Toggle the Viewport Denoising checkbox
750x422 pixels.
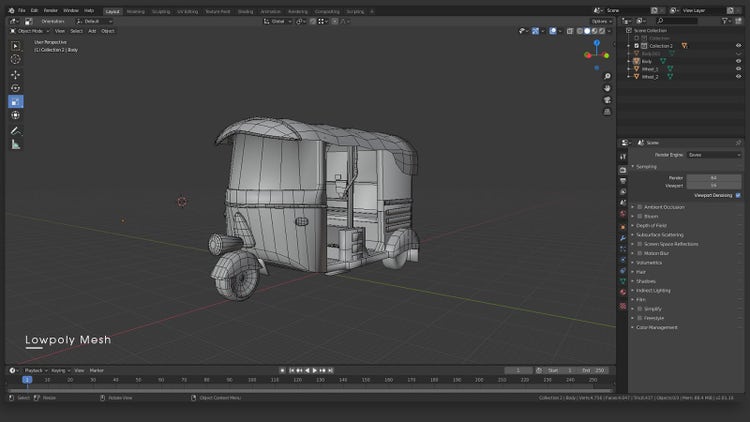738,195
